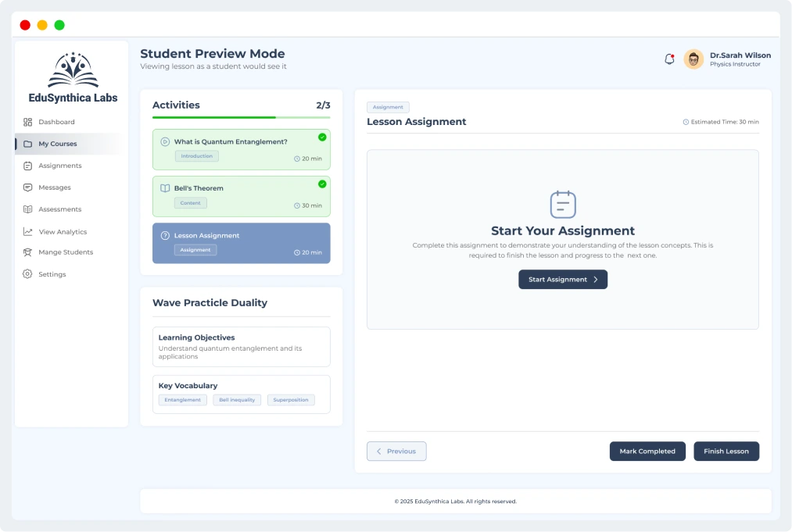The height and width of the screenshot is (532, 792).
Task: Click green checkmark on Quantum Entanglement activity
Action: [322, 137]
